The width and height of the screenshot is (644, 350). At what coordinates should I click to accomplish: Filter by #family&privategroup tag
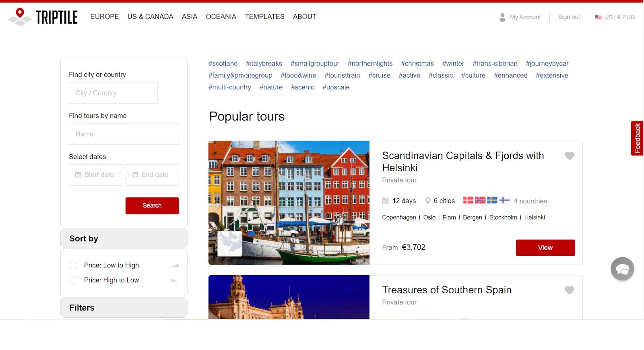point(240,75)
